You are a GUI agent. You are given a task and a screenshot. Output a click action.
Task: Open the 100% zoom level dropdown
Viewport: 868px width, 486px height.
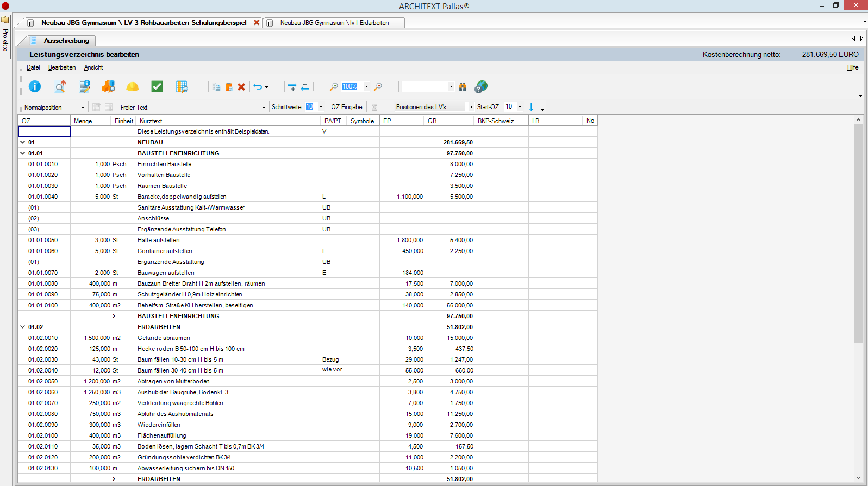pos(366,87)
